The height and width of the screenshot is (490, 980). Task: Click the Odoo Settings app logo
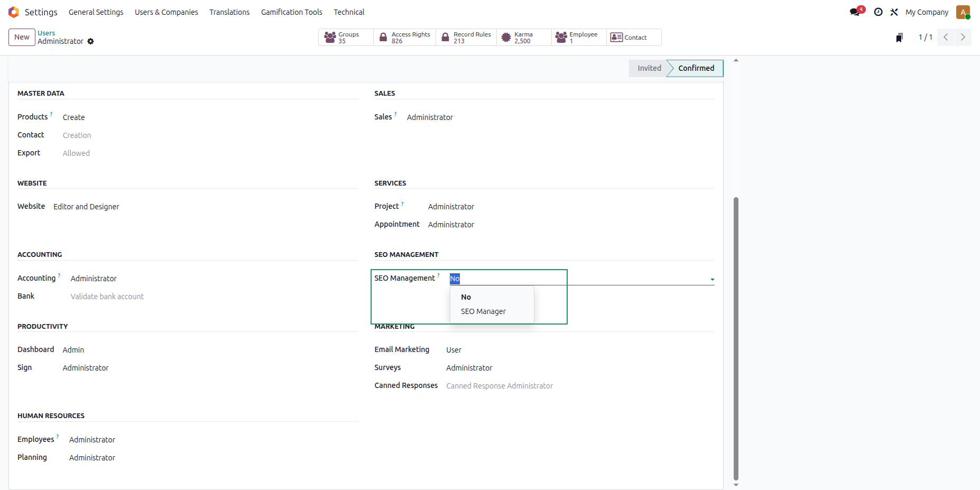tap(14, 12)
